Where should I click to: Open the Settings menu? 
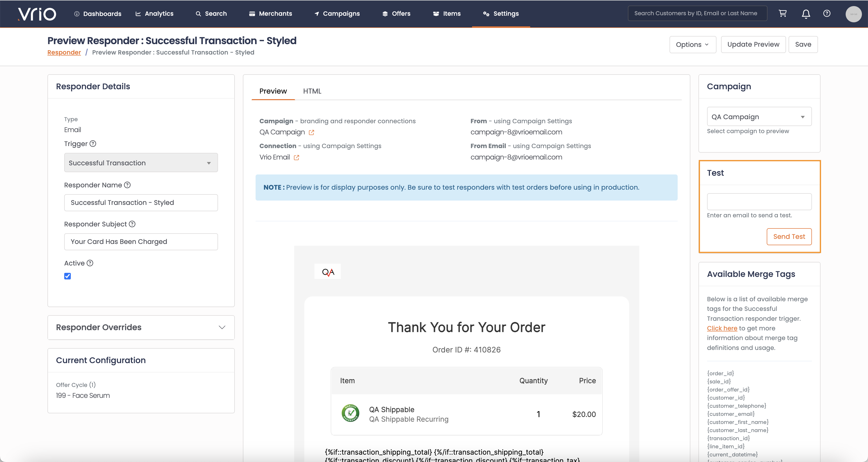click(501, 14)
